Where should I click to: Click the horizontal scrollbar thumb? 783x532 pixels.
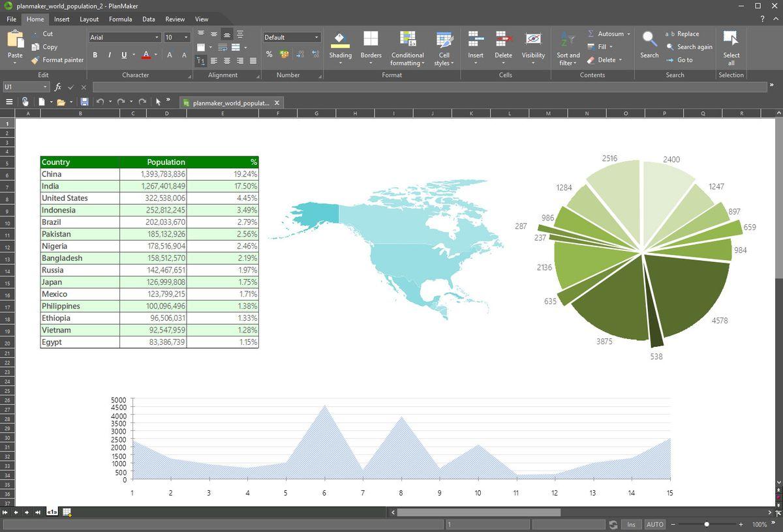pyautogui.click(x=478, y=512)
